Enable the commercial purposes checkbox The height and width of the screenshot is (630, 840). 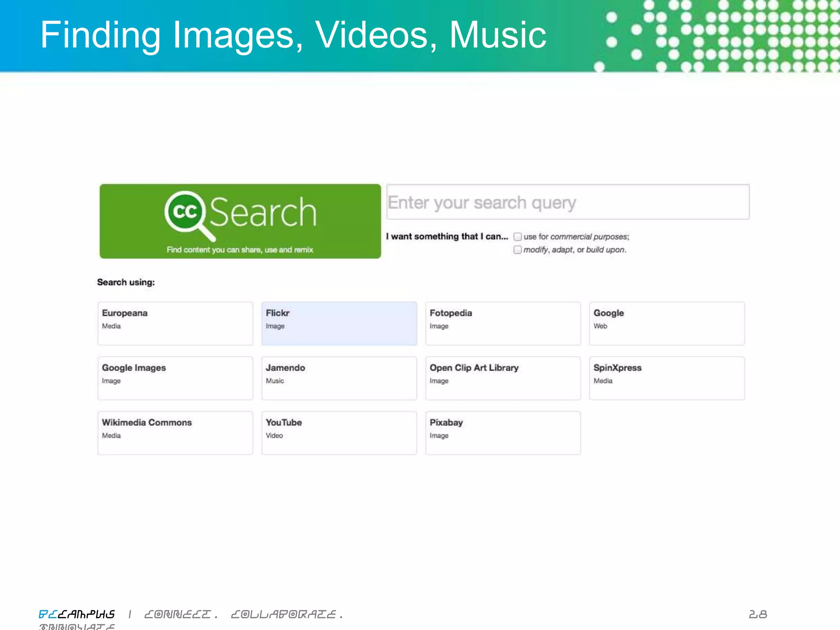tap(518, 237)
